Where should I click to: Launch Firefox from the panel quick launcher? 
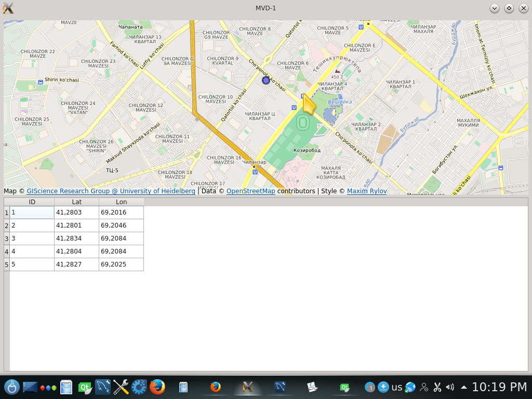(x=157, y=387)
